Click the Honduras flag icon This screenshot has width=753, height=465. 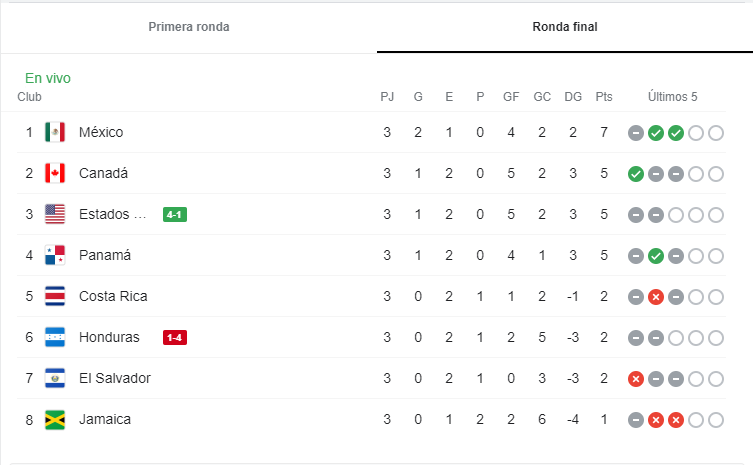pyautogui.click(x=55, y=337)
